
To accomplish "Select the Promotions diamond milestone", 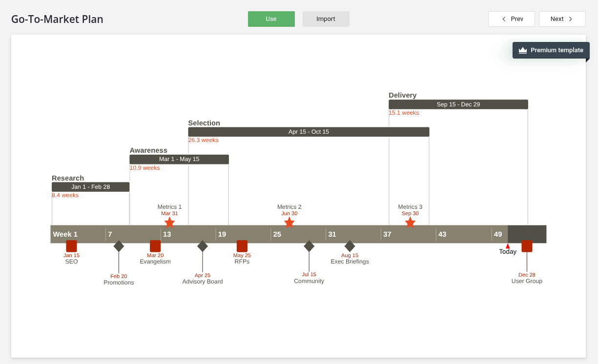I will pos(119,246).
